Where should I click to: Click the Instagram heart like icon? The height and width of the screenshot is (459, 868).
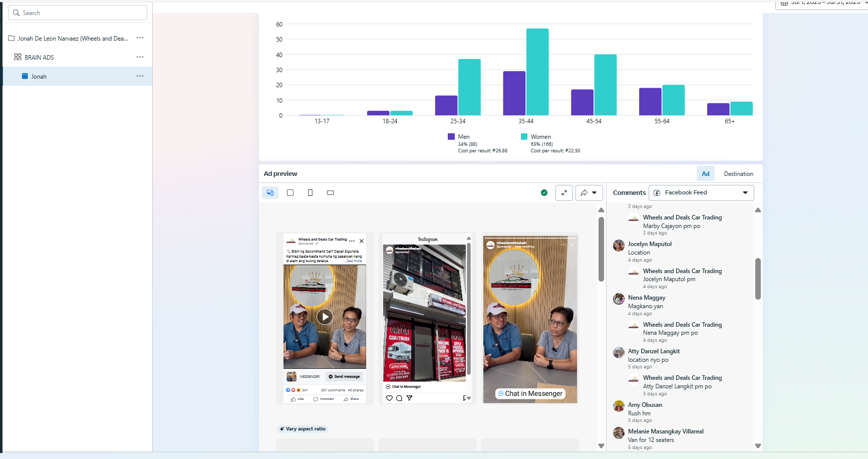point(389,398)
